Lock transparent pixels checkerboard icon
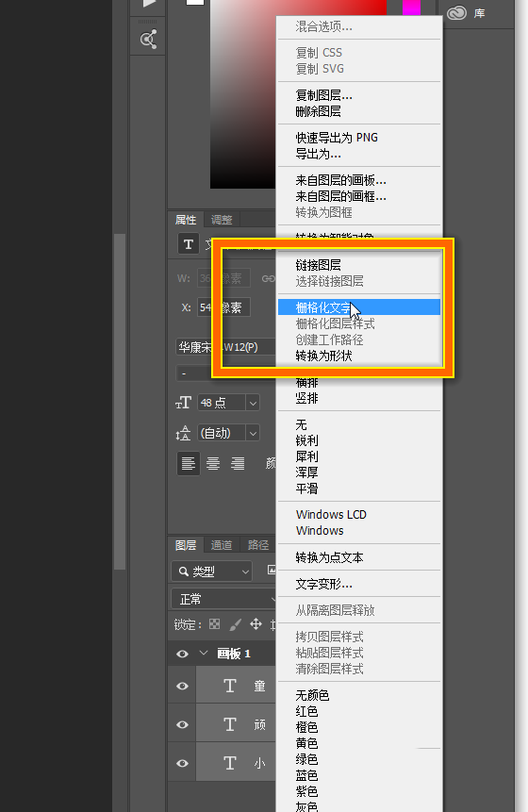This screenshot has width=528, height=812. tap(214, 624)
